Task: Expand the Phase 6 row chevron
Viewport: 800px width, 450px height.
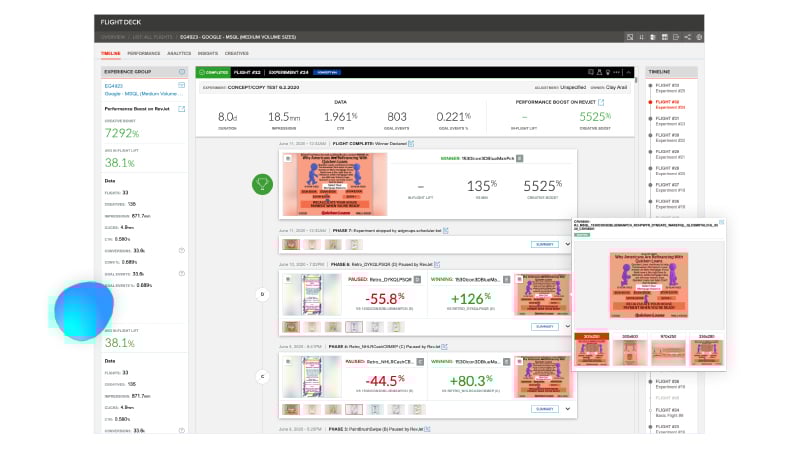Action: [567, 326]
